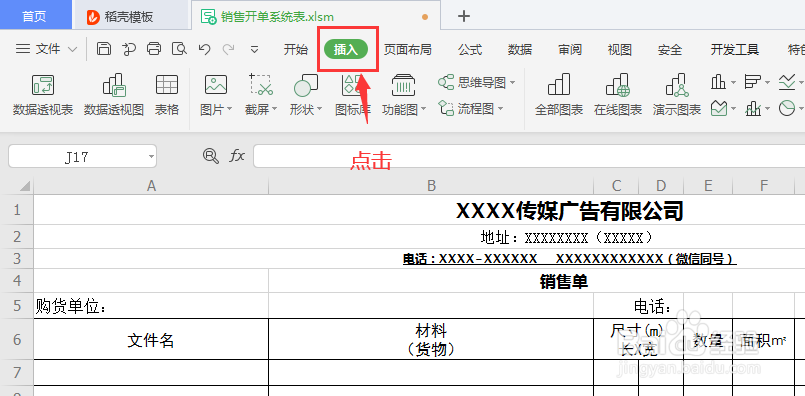
Task: Click the 销售单 title cell
Action: tap(563, 281)
